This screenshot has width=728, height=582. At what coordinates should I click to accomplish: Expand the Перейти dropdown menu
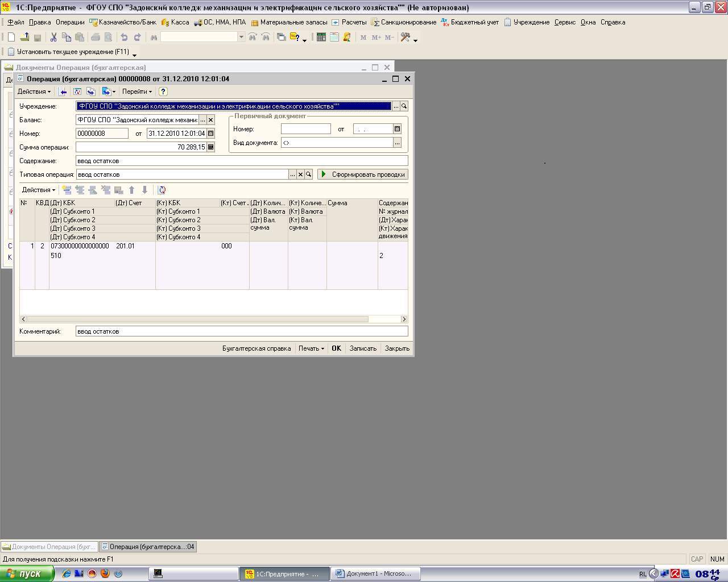(136, 92)
